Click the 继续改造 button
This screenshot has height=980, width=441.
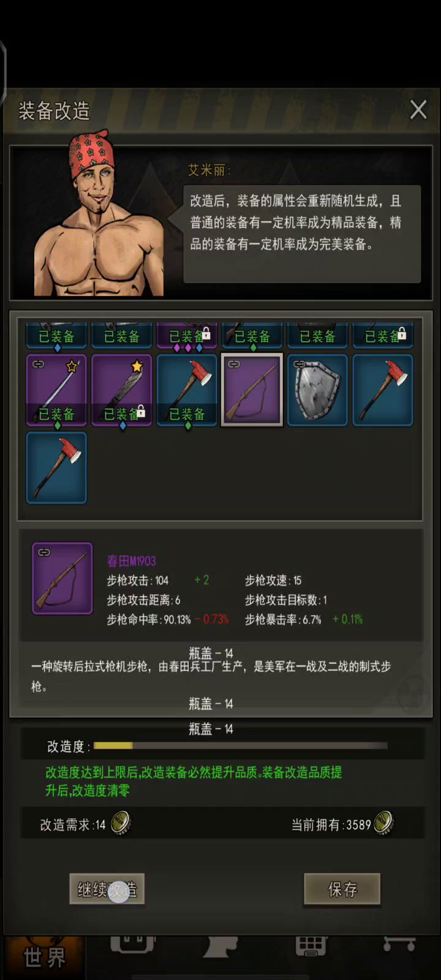click(107, 889)
